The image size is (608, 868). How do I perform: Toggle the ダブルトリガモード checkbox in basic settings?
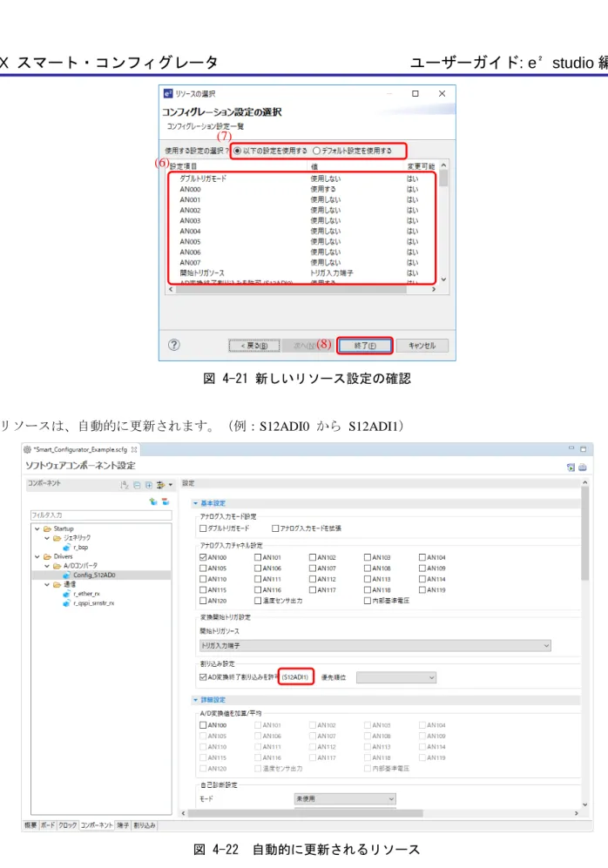(x=203, y=528)
